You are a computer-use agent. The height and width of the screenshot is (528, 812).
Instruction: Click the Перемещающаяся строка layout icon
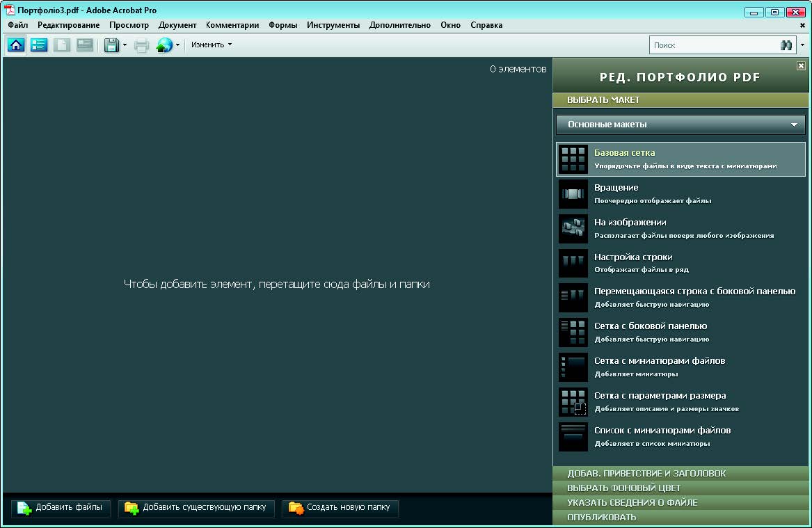coord(573,298)
